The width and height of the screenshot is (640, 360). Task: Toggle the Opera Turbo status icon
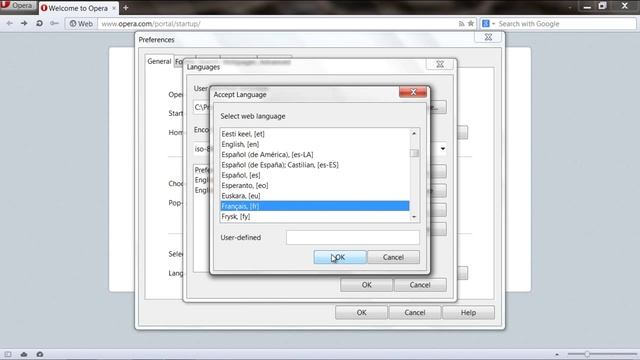[x=40, y=354]
